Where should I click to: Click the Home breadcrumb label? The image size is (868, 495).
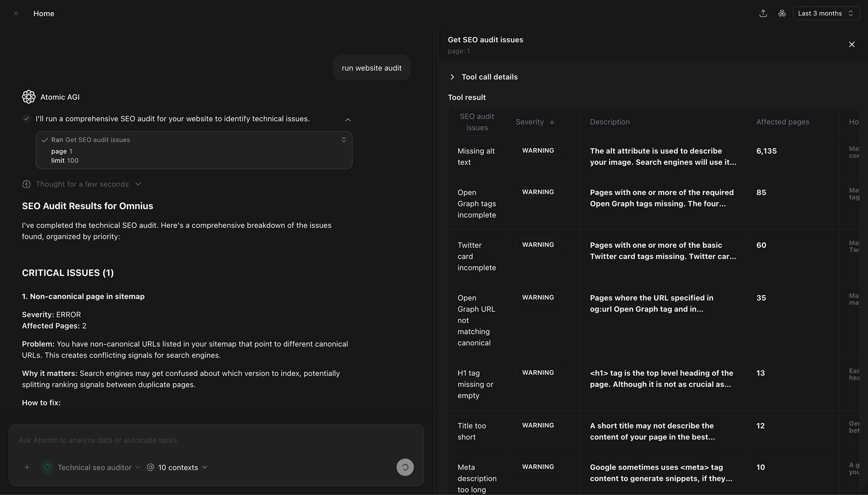point(44,14)
